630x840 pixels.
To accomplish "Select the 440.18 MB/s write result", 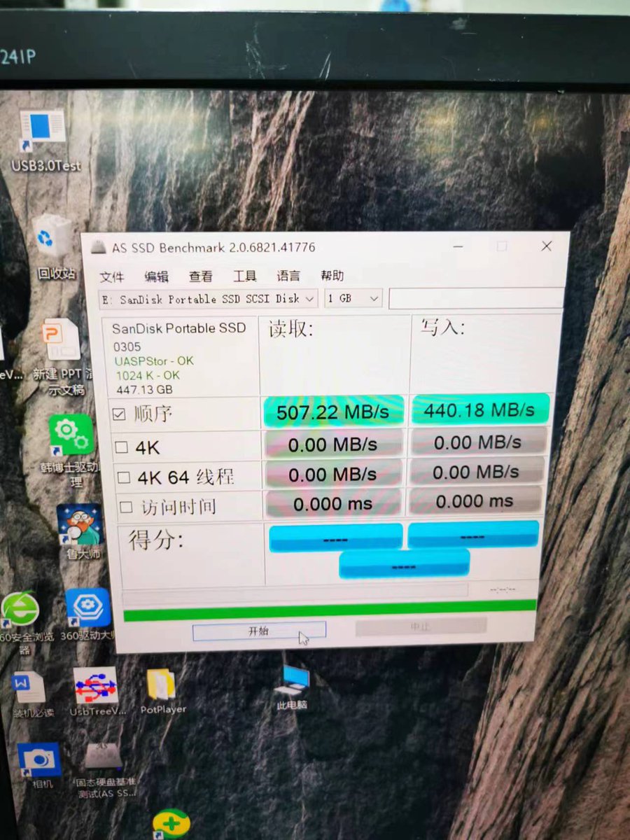I will (479, 409).
